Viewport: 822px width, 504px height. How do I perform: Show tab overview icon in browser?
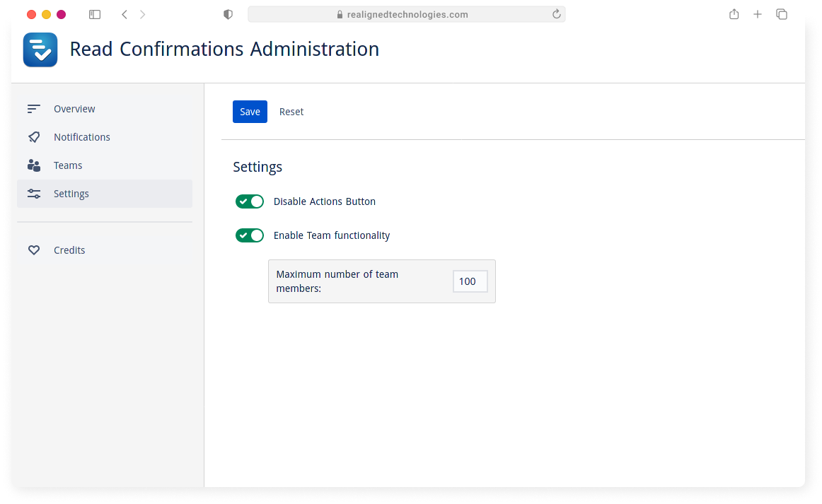[782, 15]
